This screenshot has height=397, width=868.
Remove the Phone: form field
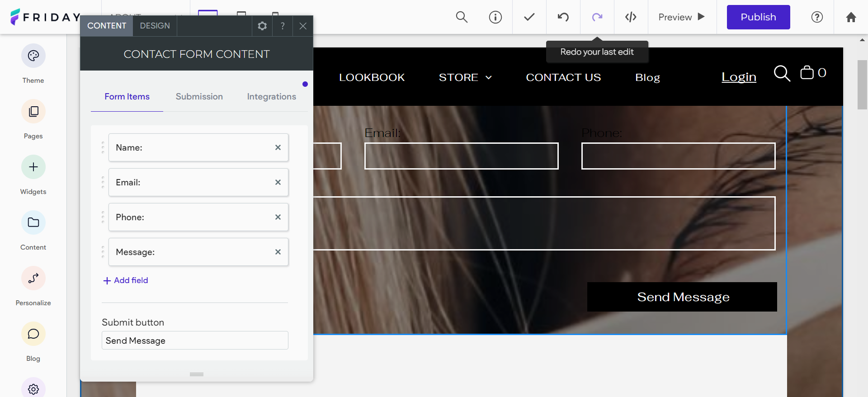click(x=278, y=217)
